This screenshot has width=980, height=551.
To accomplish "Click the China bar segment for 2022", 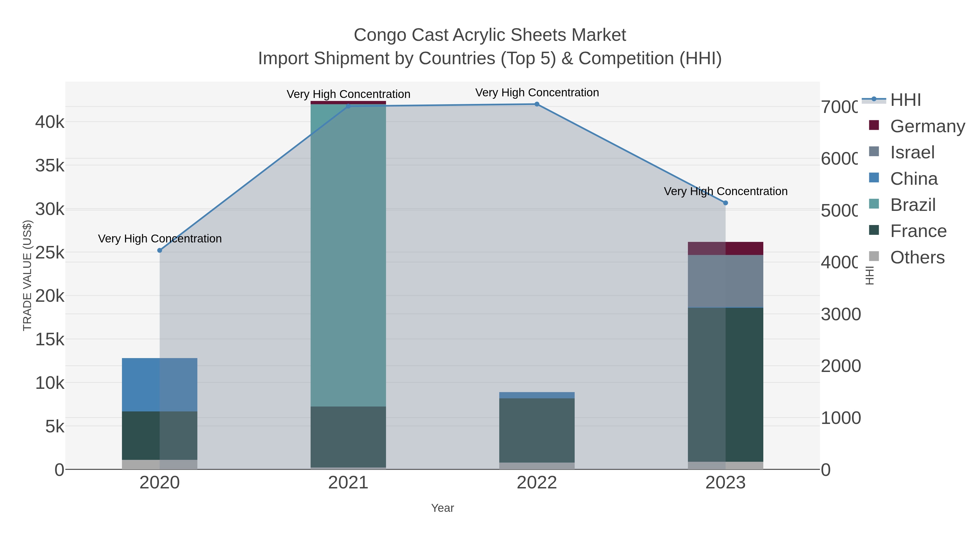I will (537, 395).
